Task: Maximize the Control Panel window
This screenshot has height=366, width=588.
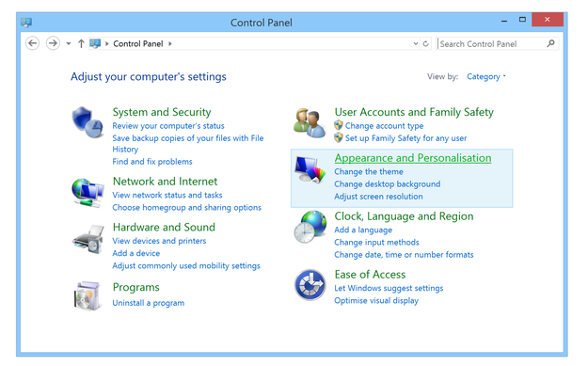Action: pos(522,20)
